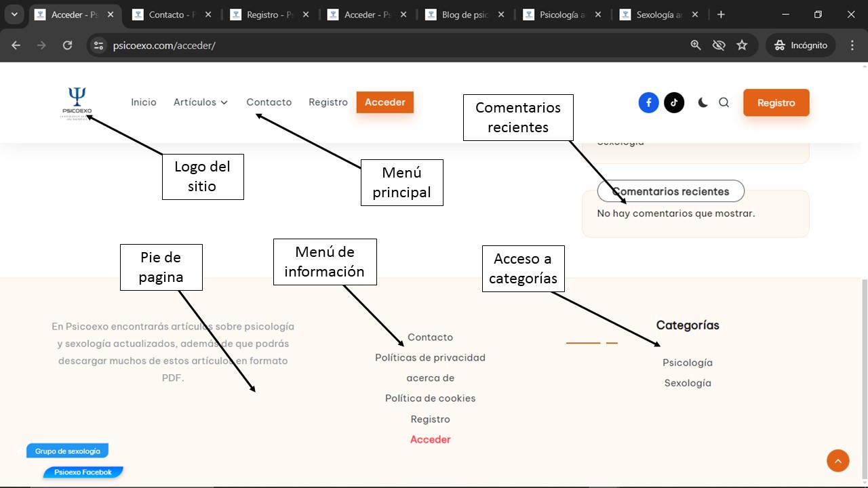Screen dimensions: 868x488
Task: Open the tab search dropdown arrow
Action: pyautogui.click(x=14, y=15)
